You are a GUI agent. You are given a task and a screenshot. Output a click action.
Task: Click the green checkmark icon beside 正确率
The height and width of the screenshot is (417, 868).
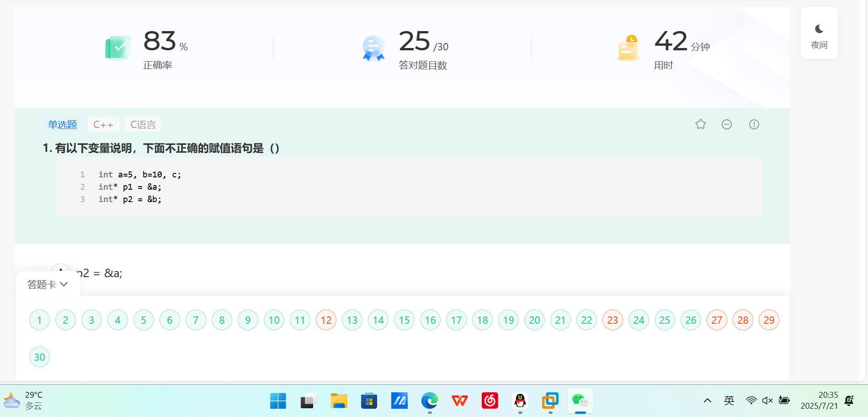118,47
